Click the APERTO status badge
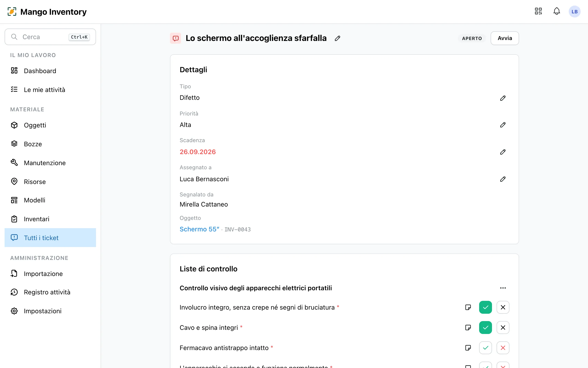The width and height of the screenshot is (588, 368). tap(472, 38)
